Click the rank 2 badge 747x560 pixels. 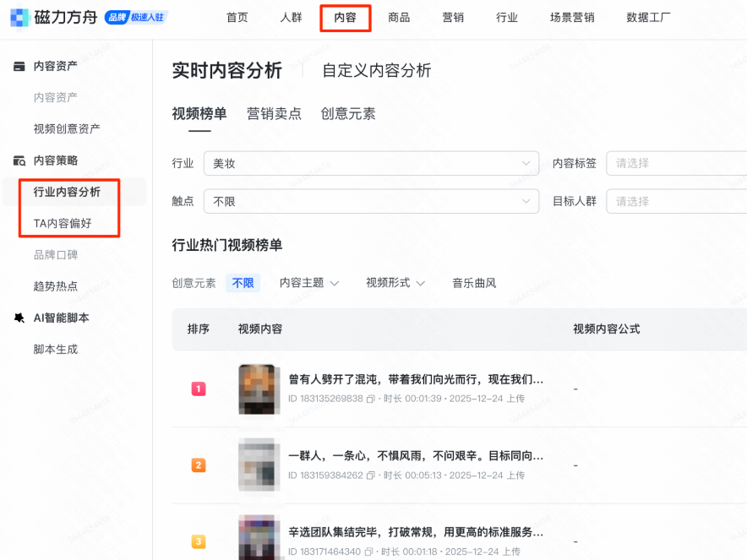tap(199, 465)
